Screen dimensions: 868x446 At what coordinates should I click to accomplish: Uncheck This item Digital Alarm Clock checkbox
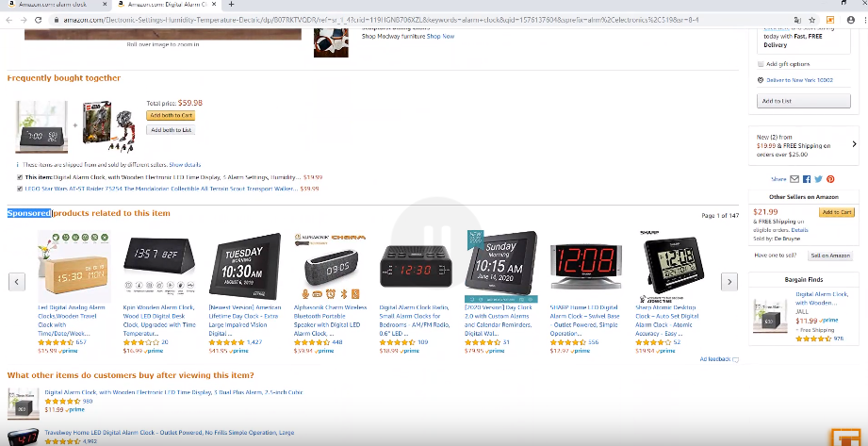pos(20,178)
